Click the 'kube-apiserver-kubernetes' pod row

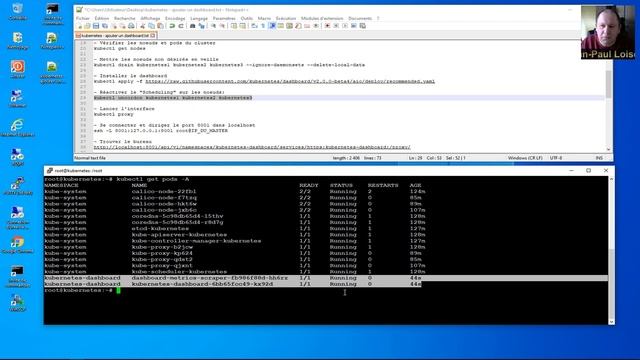click(235, 235)
